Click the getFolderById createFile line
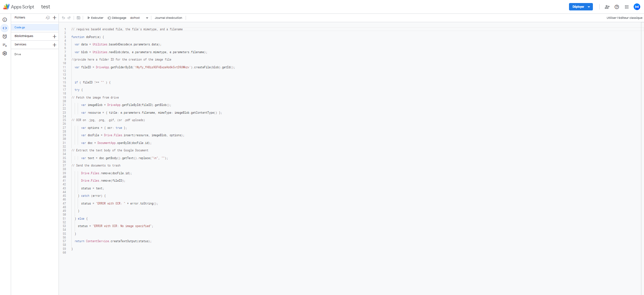This screenshot has height=295, width=644. 155,67
